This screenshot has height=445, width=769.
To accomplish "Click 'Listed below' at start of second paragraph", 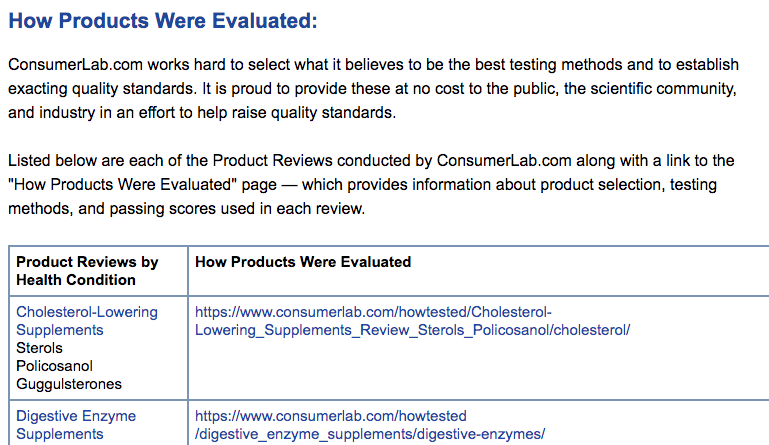I will [x=51, y=161].
